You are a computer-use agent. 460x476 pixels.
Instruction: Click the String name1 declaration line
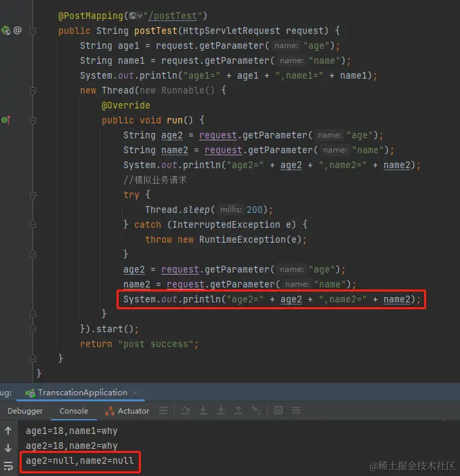coord(215,60)
